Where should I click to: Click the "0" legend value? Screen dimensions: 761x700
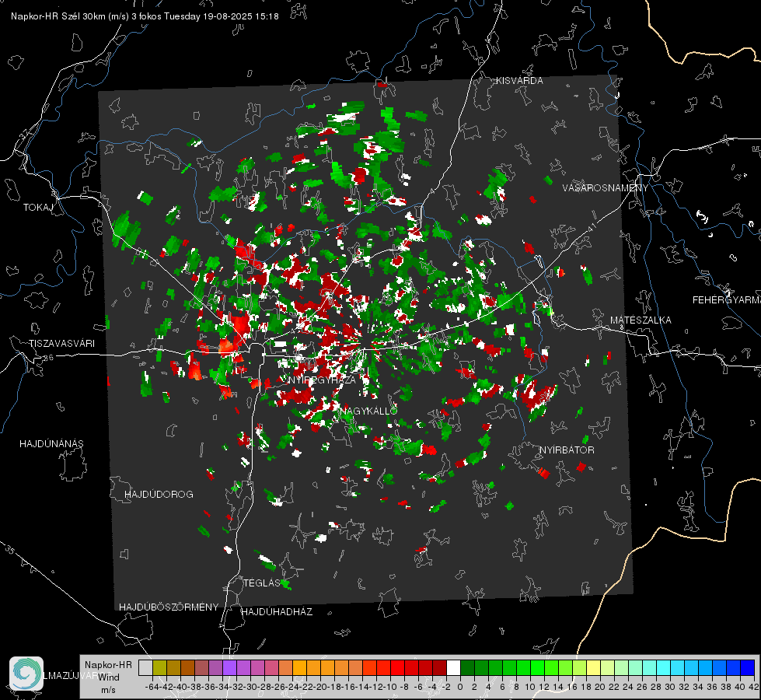pyautogui.click(x=460, y=687)
